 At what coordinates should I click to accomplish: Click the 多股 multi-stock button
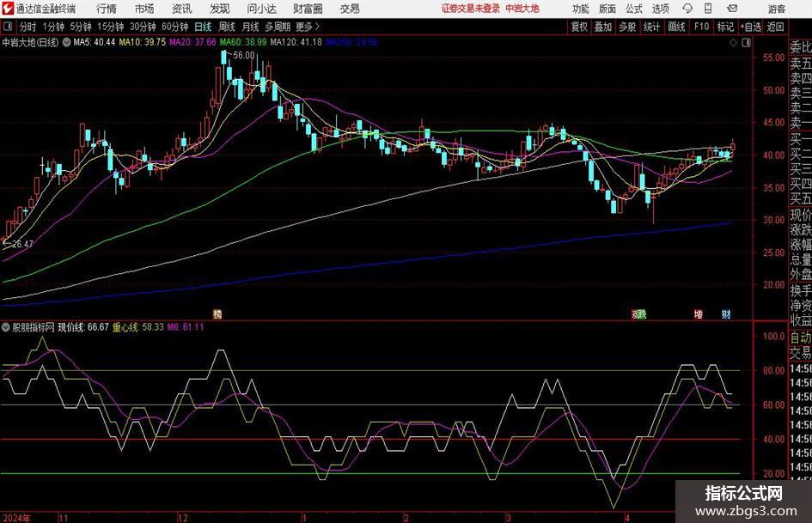627,27
